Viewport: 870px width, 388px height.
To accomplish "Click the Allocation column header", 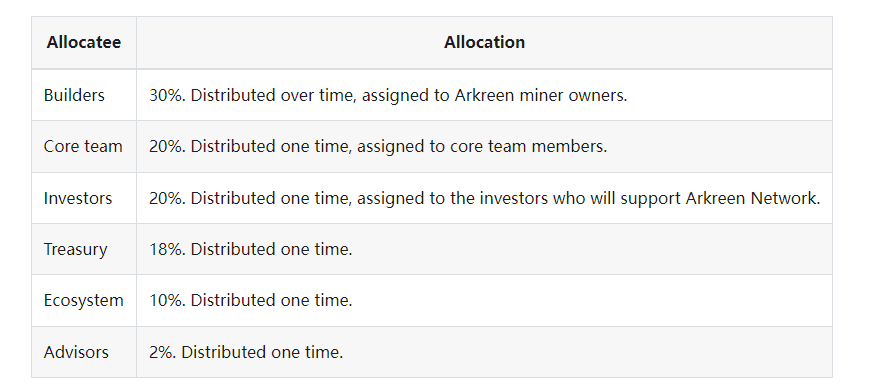I will click(484, 43).
